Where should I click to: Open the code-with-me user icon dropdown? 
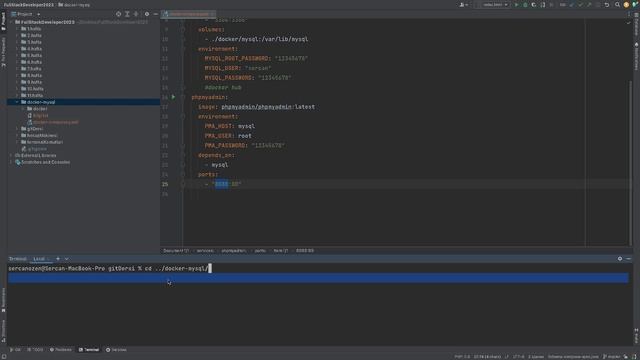(x=464, y=5)
